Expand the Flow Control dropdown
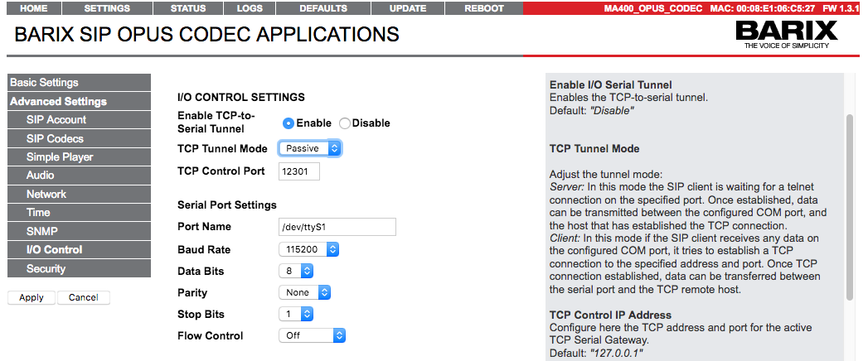 [311, 335]
